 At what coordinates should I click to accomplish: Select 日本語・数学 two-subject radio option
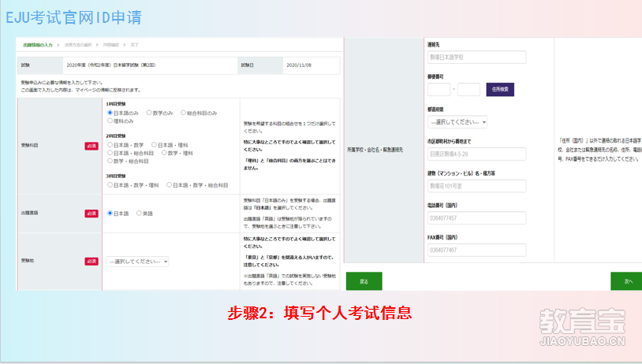pyautogui.click(x=110, y=145)
